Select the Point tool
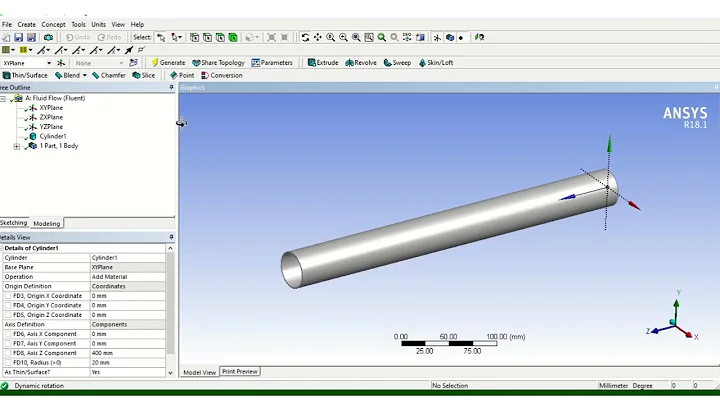Viewport: 720px width, 404px height. (182, 75)
